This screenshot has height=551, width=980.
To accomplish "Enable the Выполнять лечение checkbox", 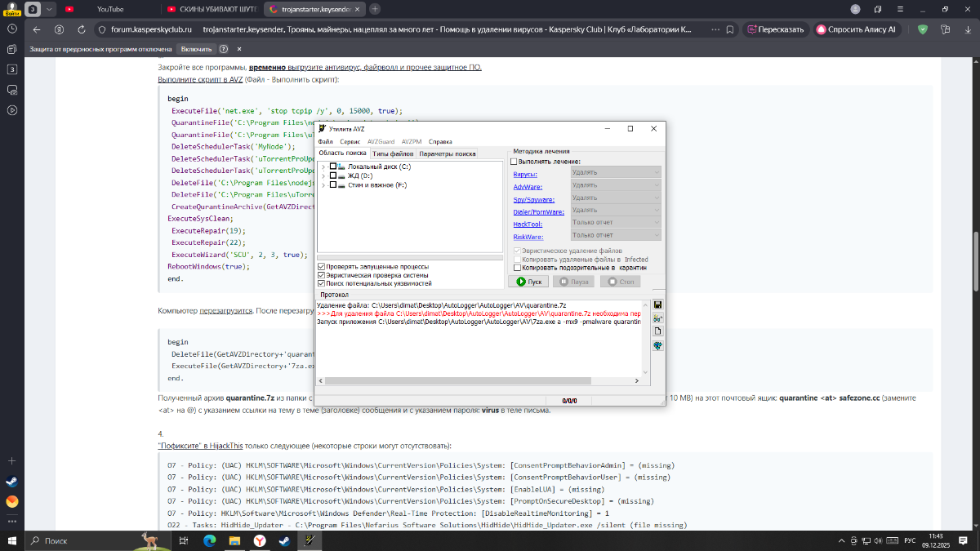I will tap(514, 162).
